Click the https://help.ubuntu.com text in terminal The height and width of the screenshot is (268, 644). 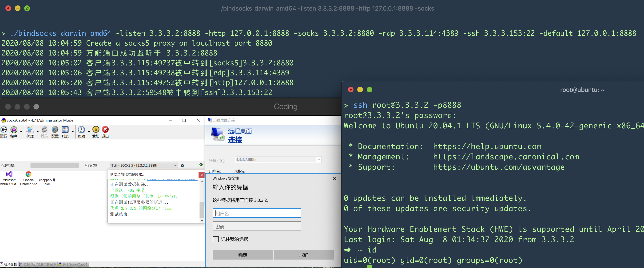pos(487,146)
